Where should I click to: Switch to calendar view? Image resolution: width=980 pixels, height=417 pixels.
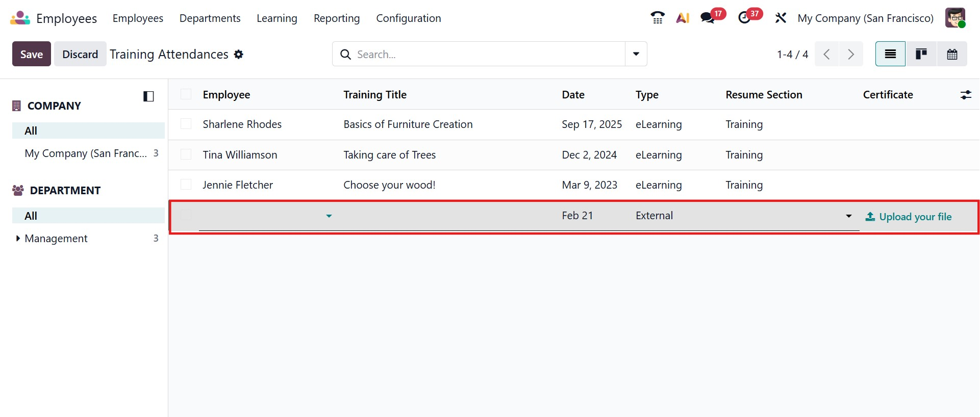tap(952, 54)
